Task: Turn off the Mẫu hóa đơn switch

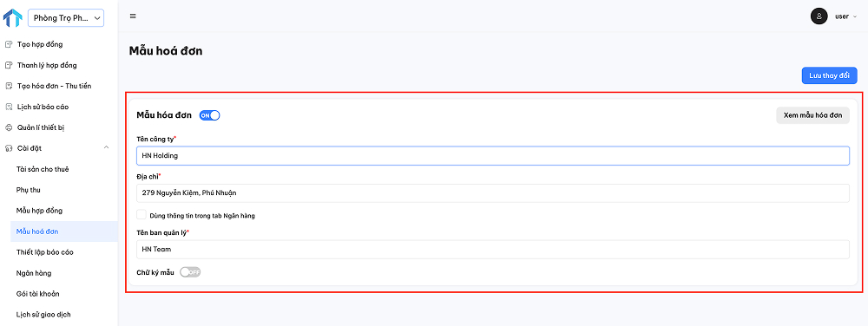Action: coord(210,115)
